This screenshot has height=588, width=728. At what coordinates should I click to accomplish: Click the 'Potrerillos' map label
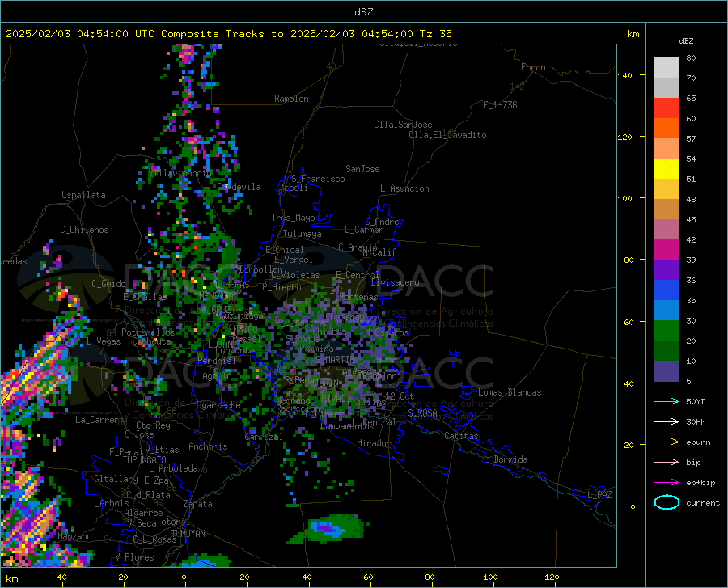148,332
